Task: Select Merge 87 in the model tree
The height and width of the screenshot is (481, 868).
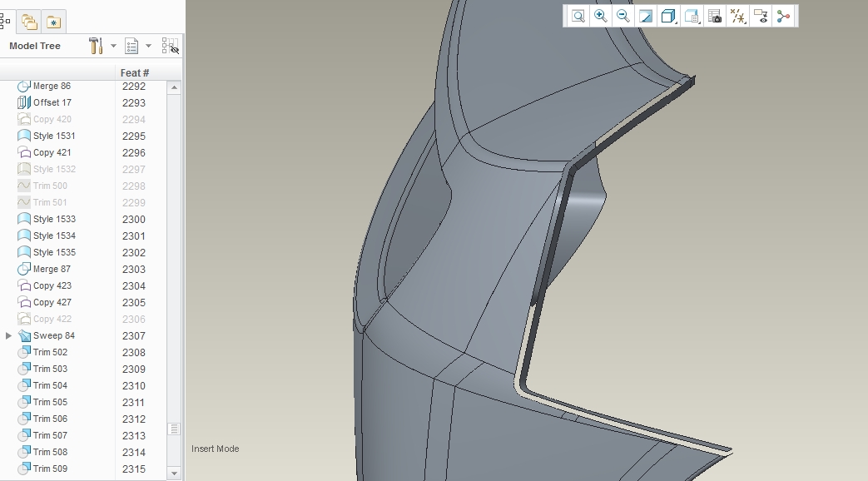Action: point(52,269)
